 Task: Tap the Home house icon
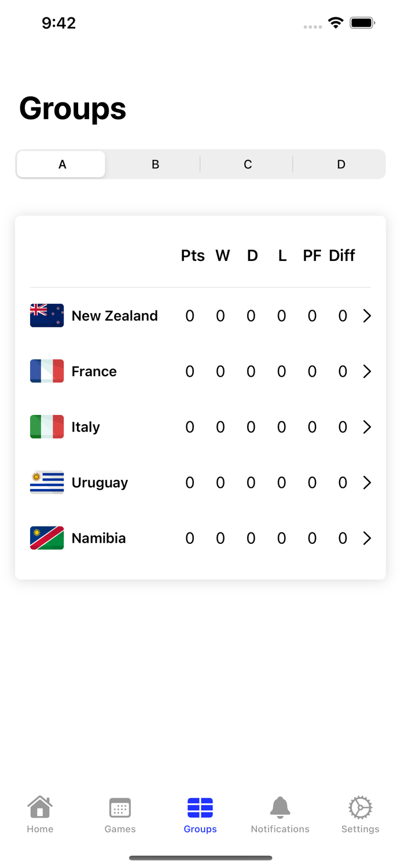tap(40, 807)
